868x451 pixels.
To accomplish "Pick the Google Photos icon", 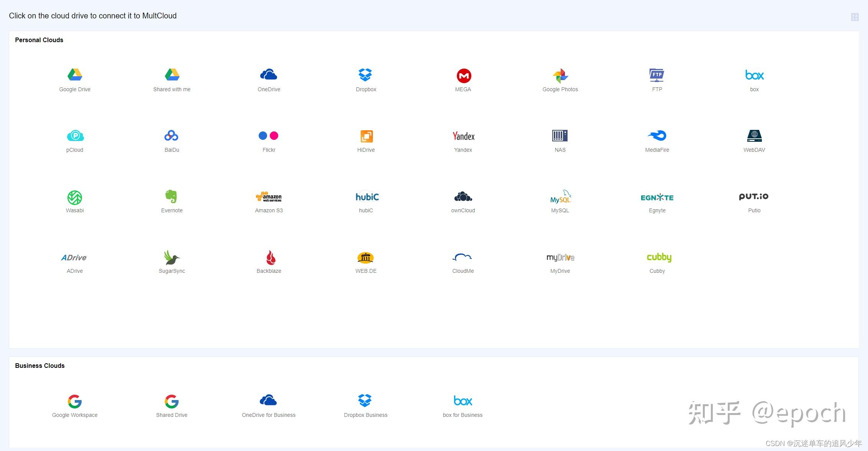I will [560, 76].
